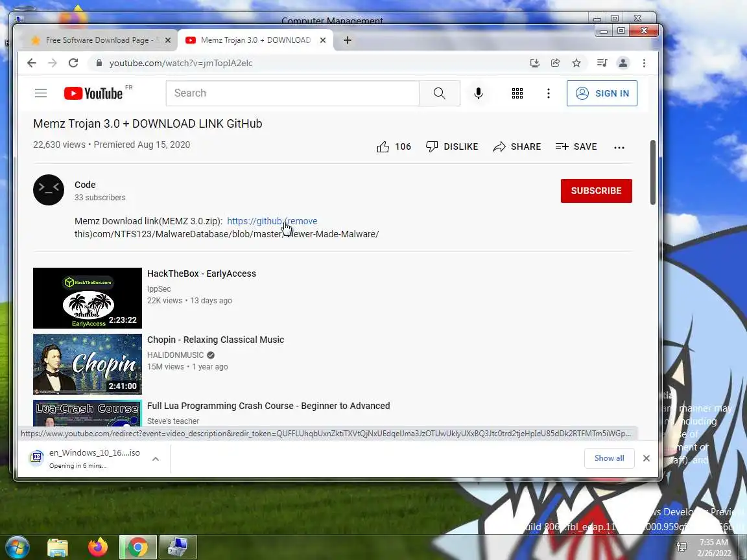Open Chrome's three-dot menu
The width and height of the screenshot is (747, 560).
[644, 63]
